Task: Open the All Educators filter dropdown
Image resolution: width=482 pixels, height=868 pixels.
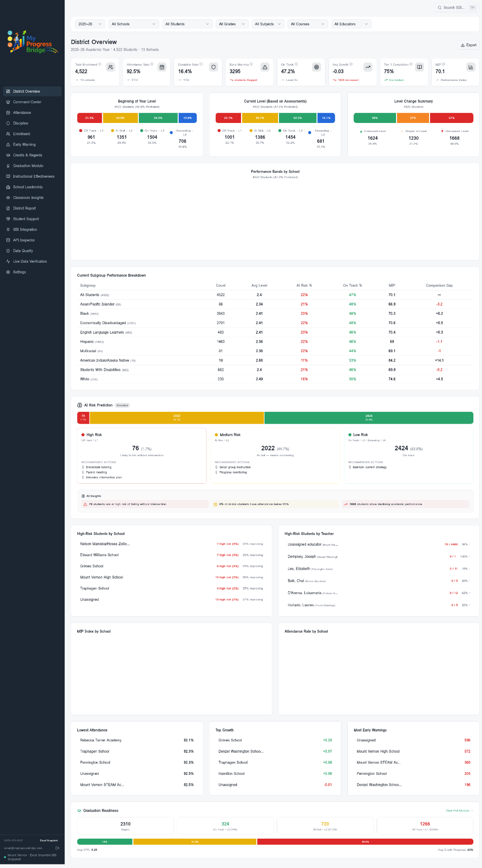Action: tap(351, 24)
